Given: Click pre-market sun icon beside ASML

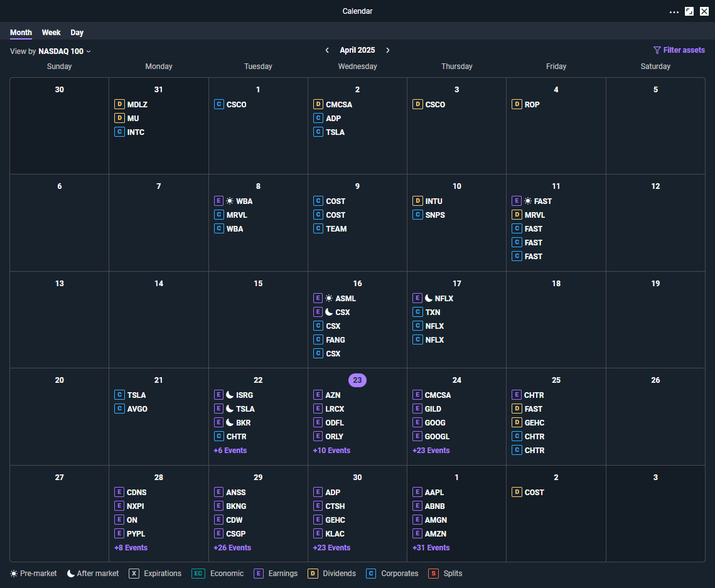Looking at the screenshot, I should tap(329, 299).
